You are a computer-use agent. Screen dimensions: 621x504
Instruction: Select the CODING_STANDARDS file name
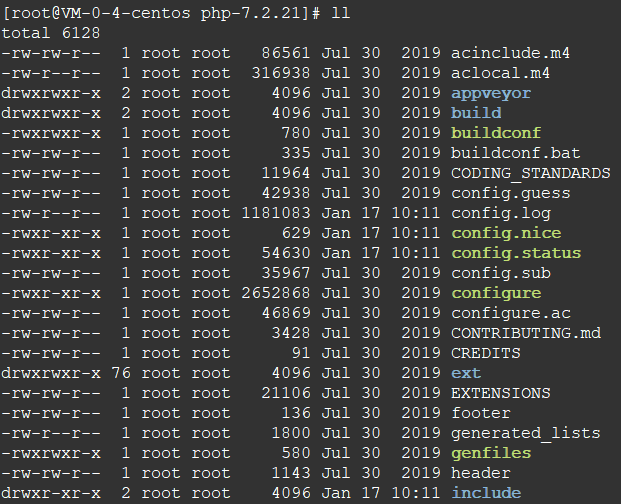click(531, 173)
